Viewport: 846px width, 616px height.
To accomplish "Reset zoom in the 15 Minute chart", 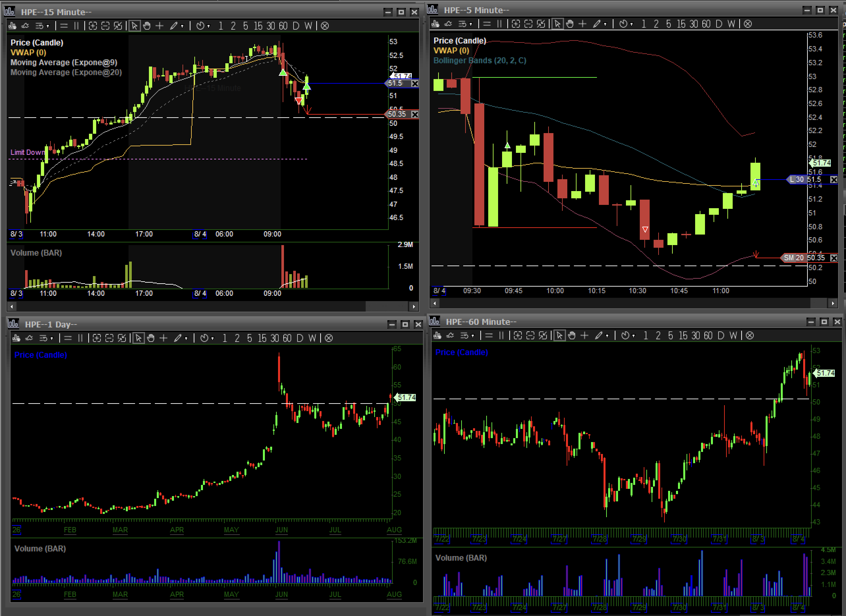I will coord(118,26).
